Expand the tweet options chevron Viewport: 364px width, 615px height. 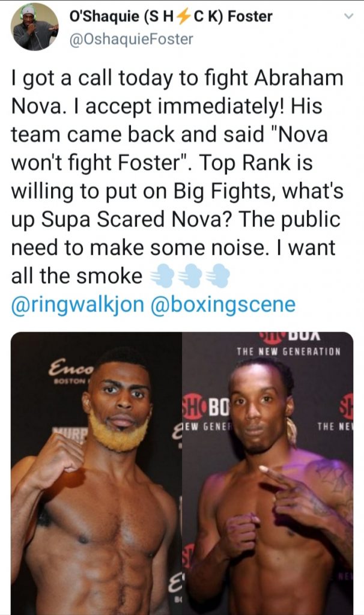click(x=348, y=16)
